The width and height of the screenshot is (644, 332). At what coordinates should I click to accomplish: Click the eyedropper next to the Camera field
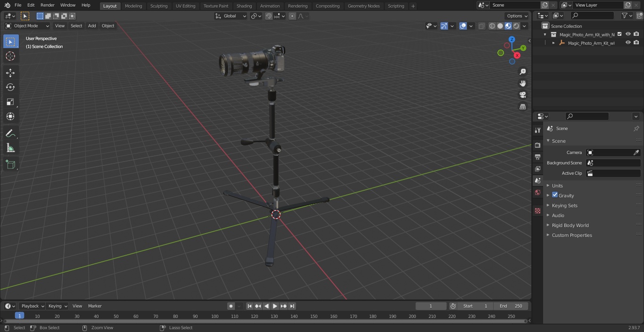[636, 153]
